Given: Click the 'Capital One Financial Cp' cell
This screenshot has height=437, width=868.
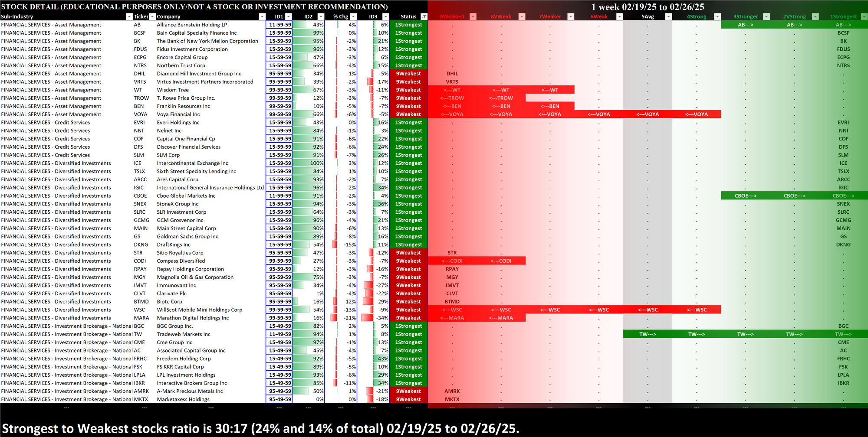Looking at the screenshot, I should pyautogui.click(x=210, y=139).
